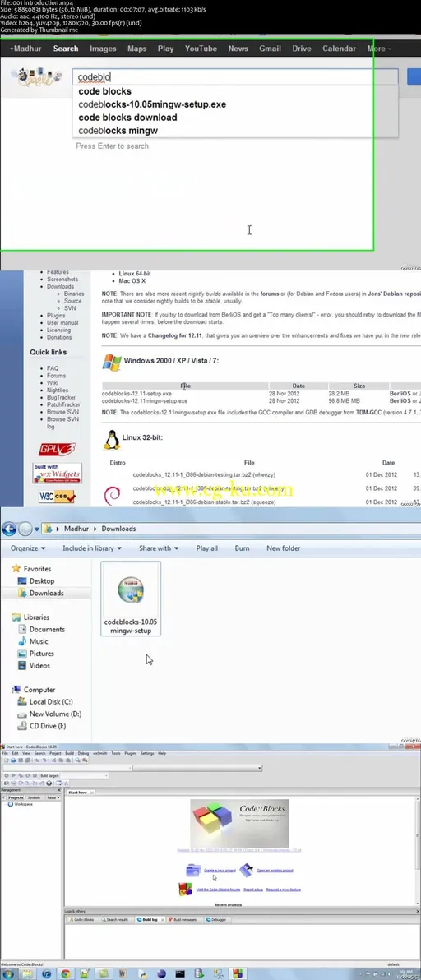Open the More dropdown in Google bar

[379, 49]
